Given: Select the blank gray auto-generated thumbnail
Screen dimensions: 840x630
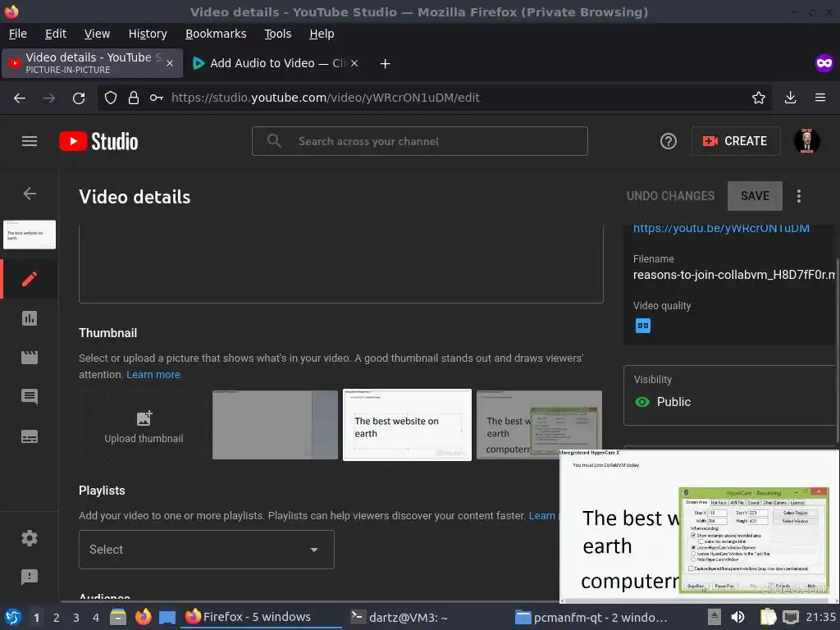Looking at the screenshot, I should (275, 425).
